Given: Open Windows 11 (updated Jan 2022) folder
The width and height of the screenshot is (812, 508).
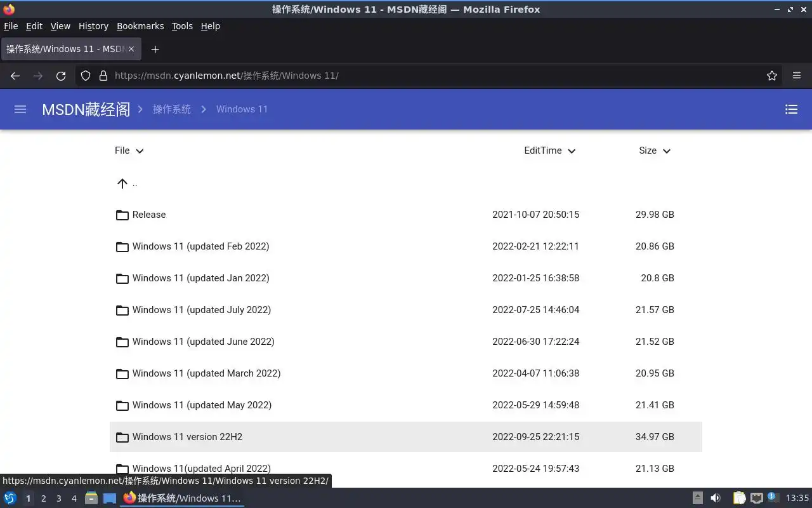Looking at the screenshot, I should pyautogui.click(x=200, y=278).
